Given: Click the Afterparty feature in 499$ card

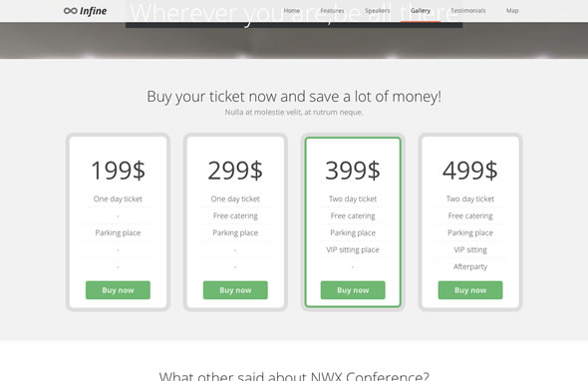Looking at the screenshot, I should (470, 266).
